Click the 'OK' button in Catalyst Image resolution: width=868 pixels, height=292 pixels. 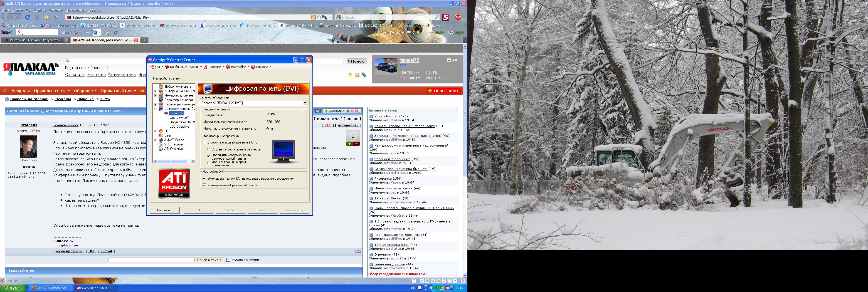click(198, 210)
